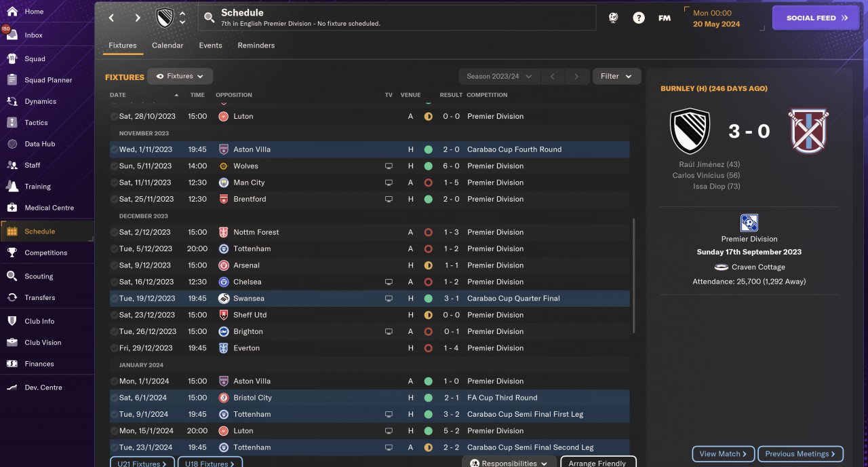Screen dimensions: 868x467
Task: Toggle the circle marker next to Swansea fixture
Action: click(x=114, y=299)
